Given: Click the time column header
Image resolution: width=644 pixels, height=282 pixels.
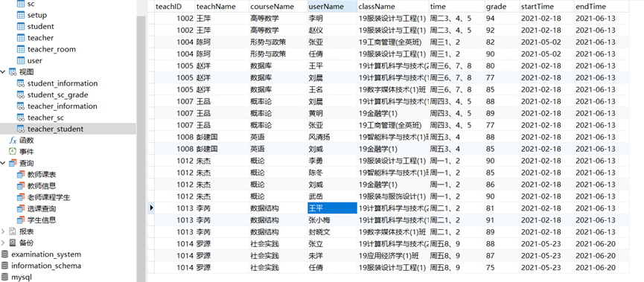Looking at the screenshot, I should (456, 7).
